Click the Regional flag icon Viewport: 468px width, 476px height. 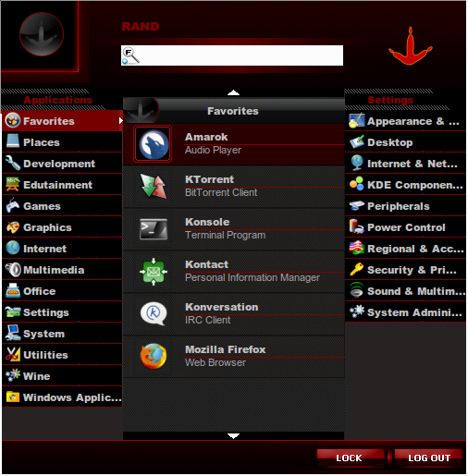[x=357, y=248]
